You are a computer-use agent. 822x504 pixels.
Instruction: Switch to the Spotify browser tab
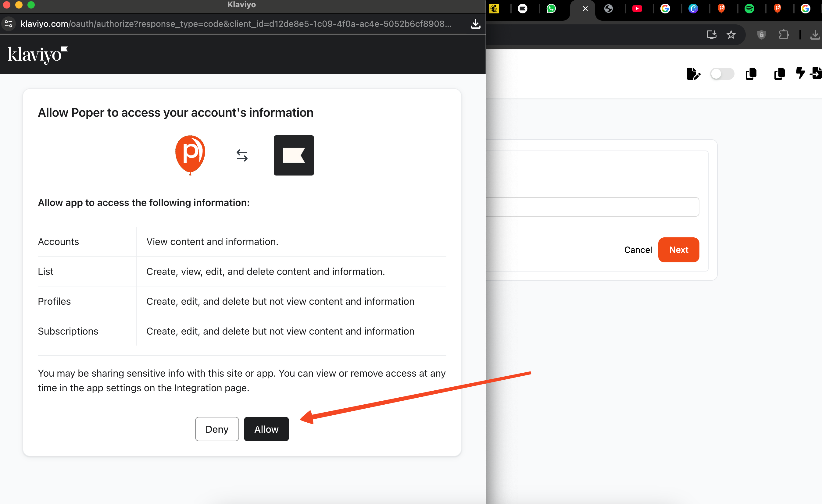pyautogui.click(x=749, y=9)
